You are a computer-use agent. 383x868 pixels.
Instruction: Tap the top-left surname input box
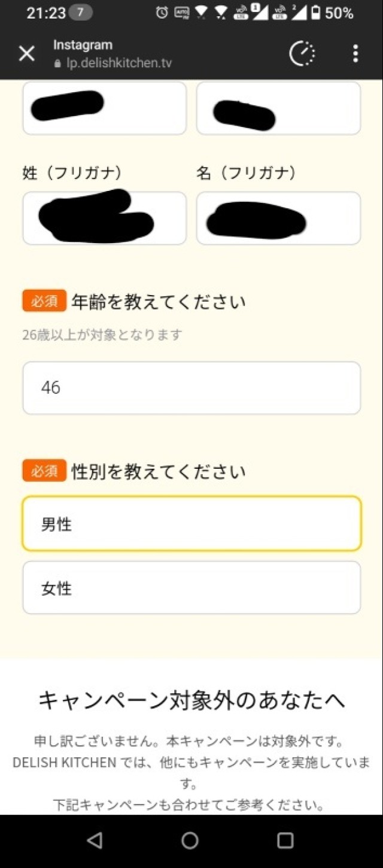click(x=105, y=108)
